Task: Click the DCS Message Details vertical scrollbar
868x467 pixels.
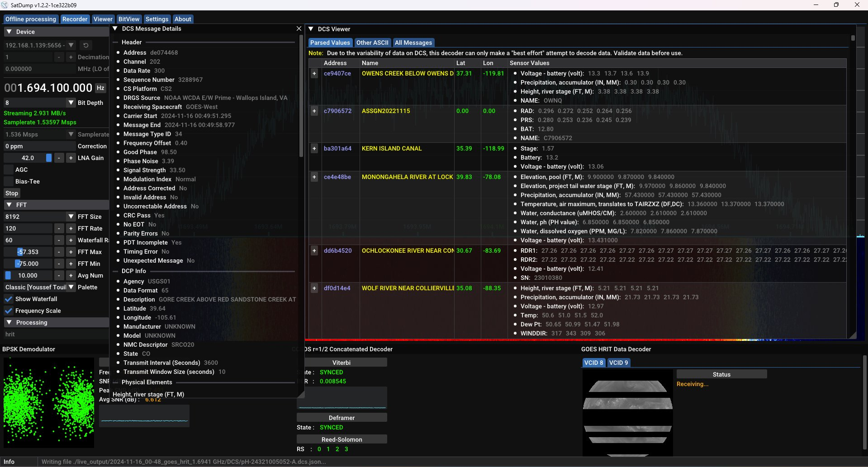Action: 301,96
